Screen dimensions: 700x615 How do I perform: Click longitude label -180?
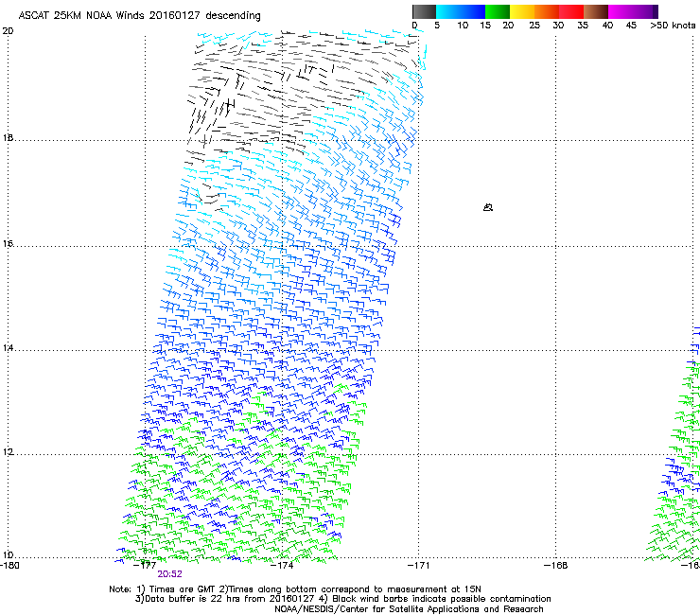tap(9, 566)
